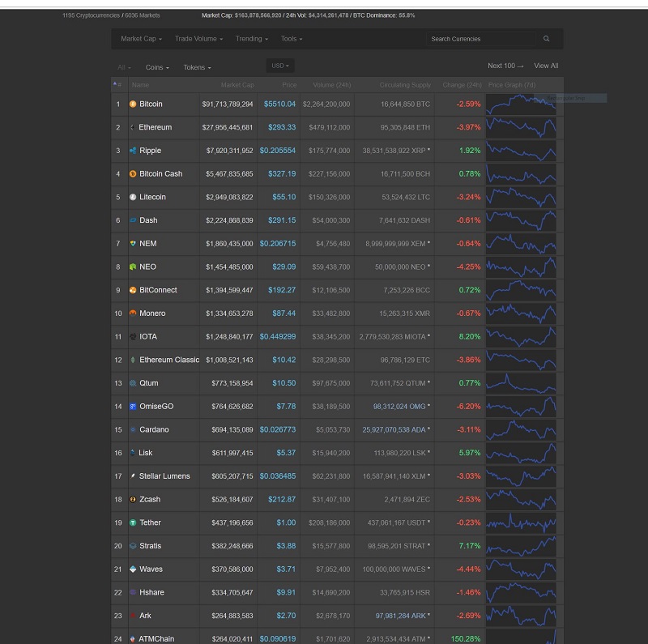Open the Tokens filter dropdown

click(x=197, y=67)
